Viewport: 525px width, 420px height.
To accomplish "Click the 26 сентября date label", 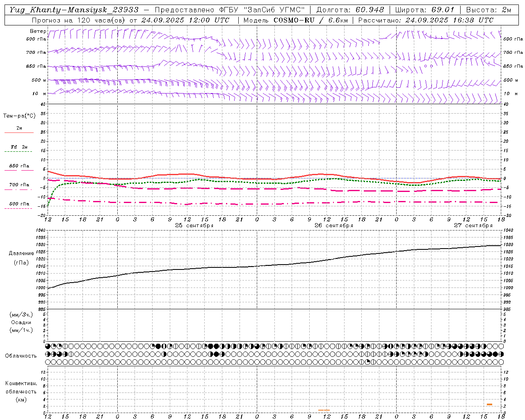I will coord(334,226).
